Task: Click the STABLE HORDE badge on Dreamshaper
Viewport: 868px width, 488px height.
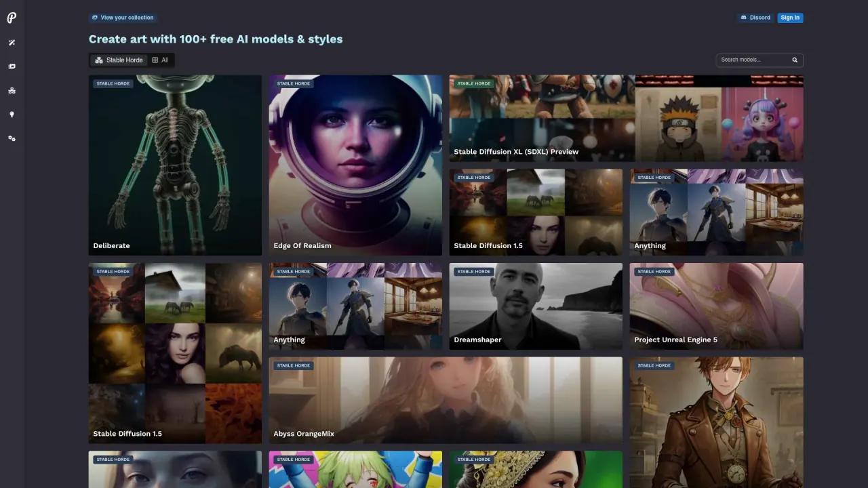Action: tap(474, 272)
